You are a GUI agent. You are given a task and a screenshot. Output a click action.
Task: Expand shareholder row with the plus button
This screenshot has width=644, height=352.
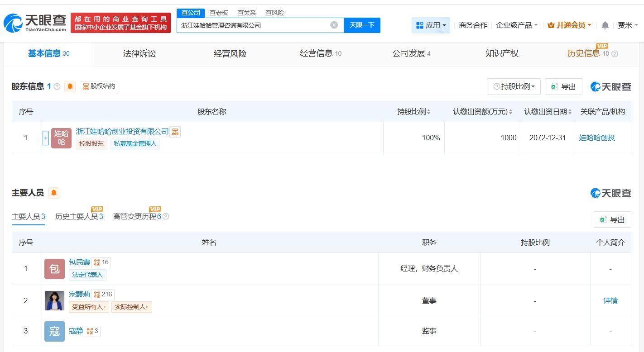pos(45,138)
